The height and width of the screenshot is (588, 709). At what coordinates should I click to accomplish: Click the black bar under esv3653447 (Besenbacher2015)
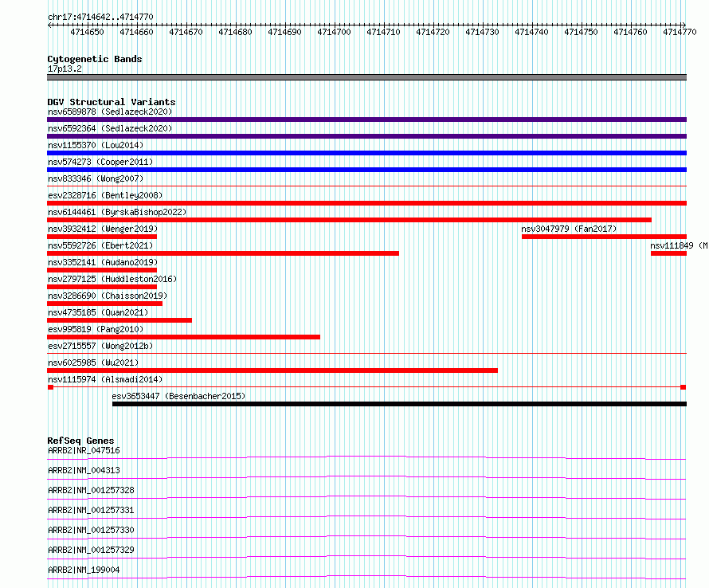(x=399, y=404)
